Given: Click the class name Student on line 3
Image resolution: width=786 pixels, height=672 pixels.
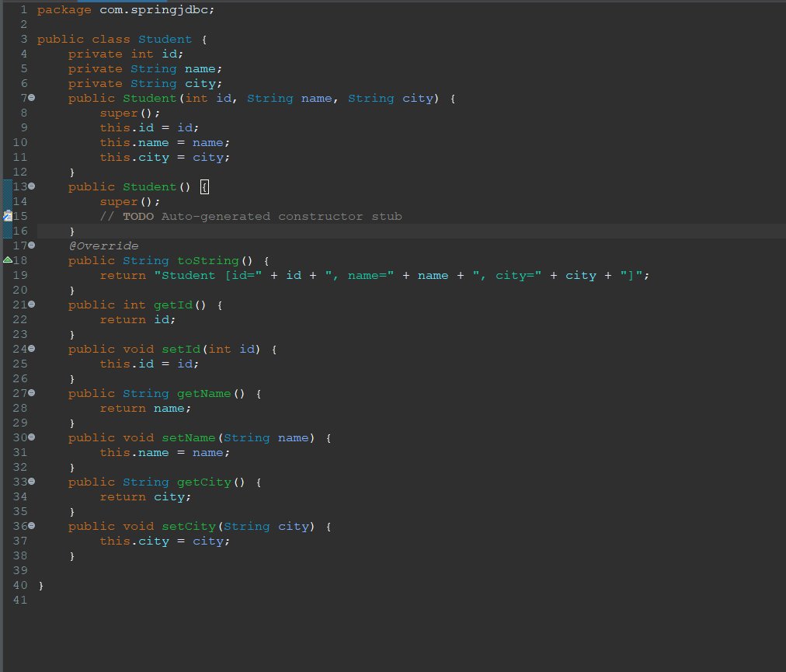Looking at the screenshot, I should [165, 39].
